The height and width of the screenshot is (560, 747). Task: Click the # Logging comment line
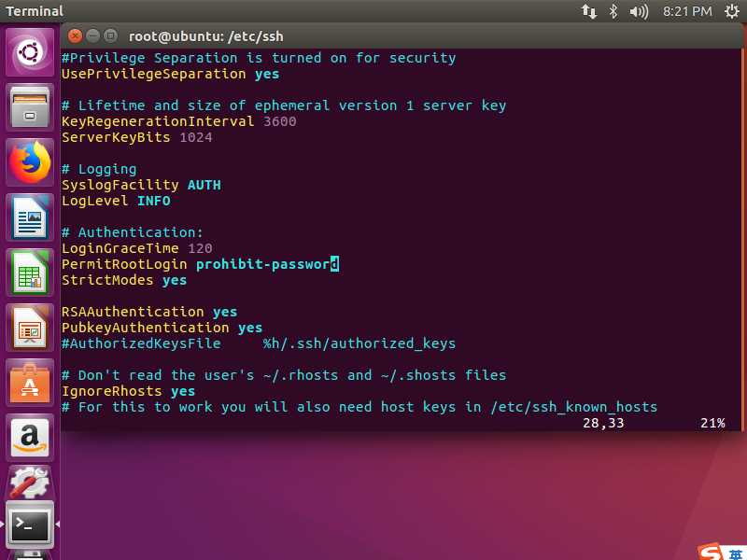pos(99,169)
